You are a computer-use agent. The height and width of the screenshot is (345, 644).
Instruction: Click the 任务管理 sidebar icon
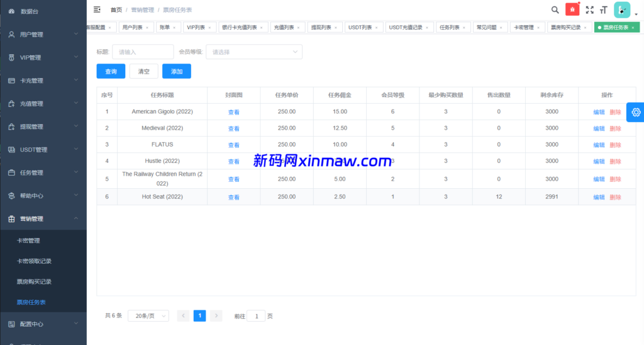pyautogui.click(x=11, y=172)
